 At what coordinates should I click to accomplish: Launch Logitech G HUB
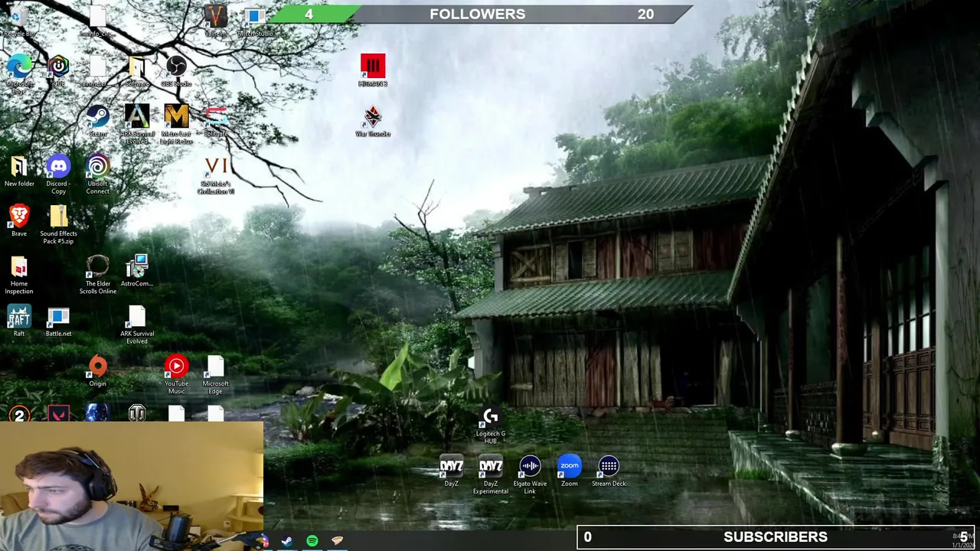[491, 425]
